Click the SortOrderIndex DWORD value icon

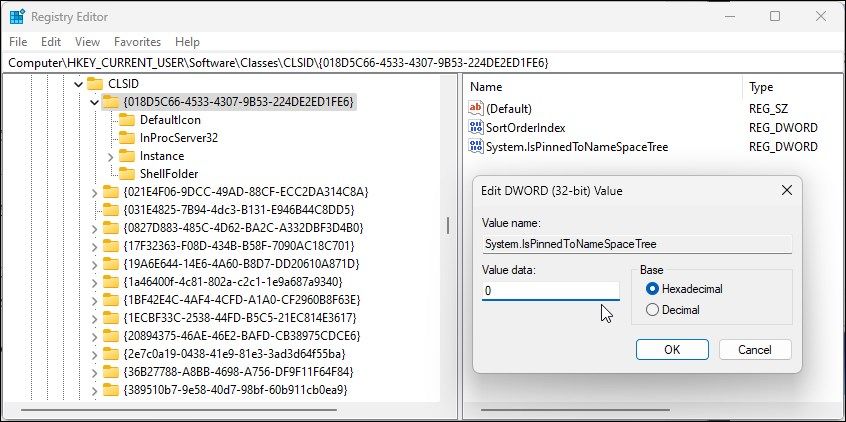(x=476, y=127)
